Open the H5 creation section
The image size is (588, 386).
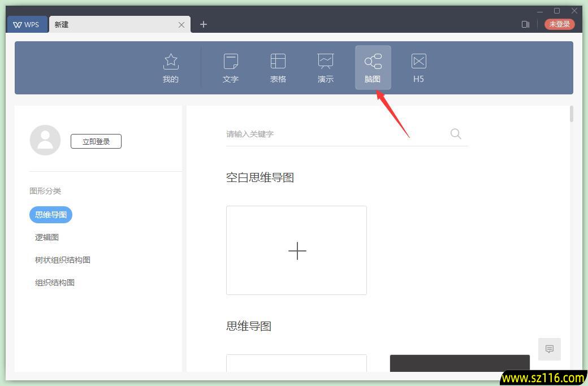tap(418, 67)
